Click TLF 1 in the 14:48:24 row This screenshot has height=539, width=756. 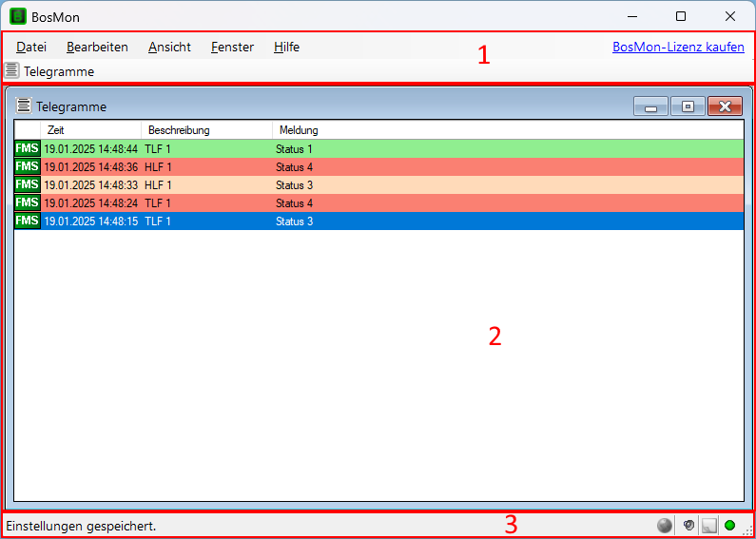coord(158,203)
